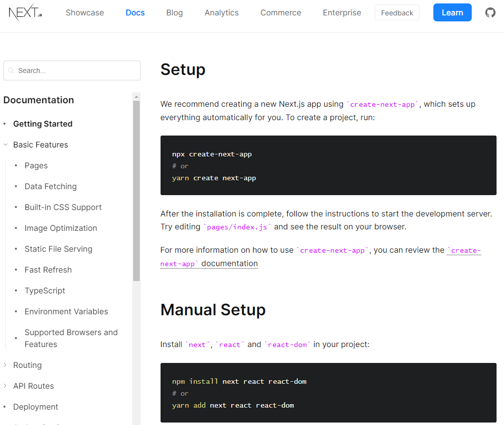Viewport: 504px width, 425px height.
Task: Click the sidebar scroll-up arrow
Action: pos(136,97)
